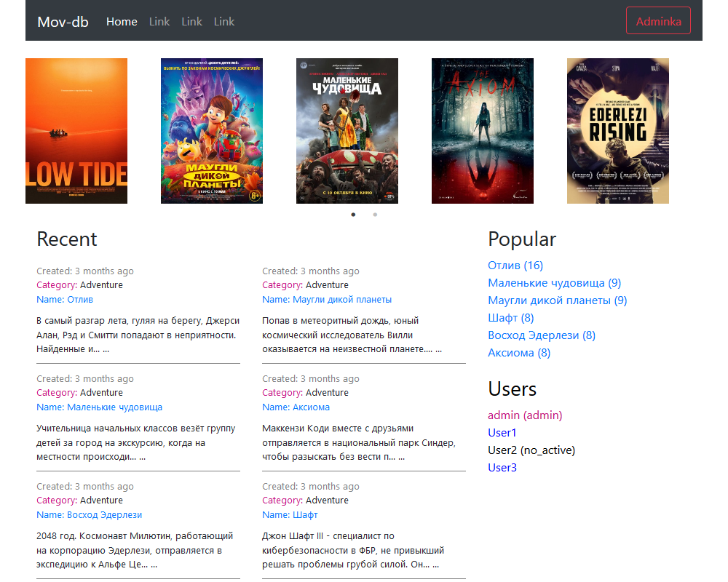The height and width of the screenshot is (582, 728).
Task: Open Recent entry Name: Маугли дикой планеты
Action: (327, 299)
